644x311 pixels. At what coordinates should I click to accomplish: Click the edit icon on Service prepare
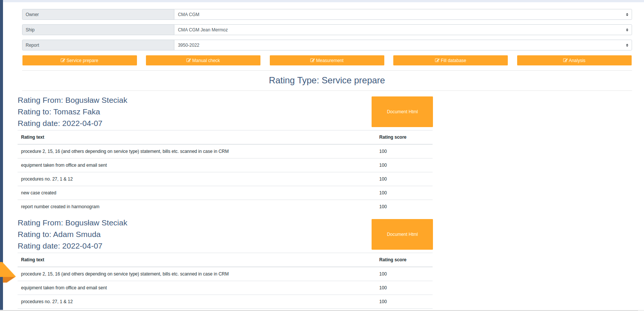coord(63,61)
